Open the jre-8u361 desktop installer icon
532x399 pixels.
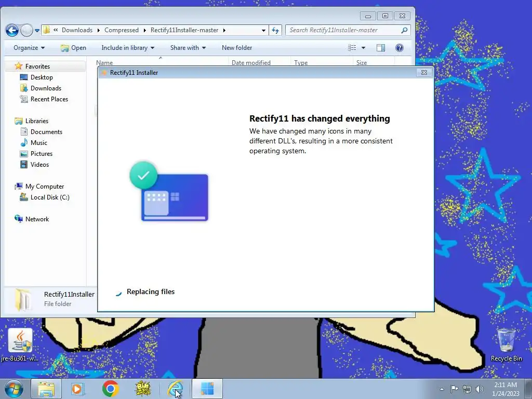tap(20, 345)
